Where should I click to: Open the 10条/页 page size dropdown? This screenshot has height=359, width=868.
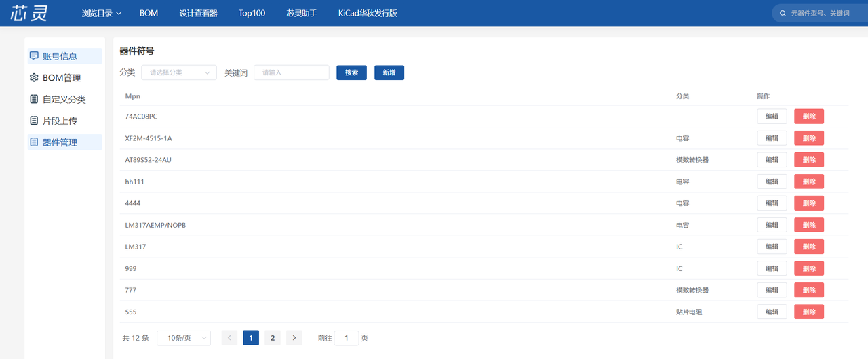(x=183, y=338)
